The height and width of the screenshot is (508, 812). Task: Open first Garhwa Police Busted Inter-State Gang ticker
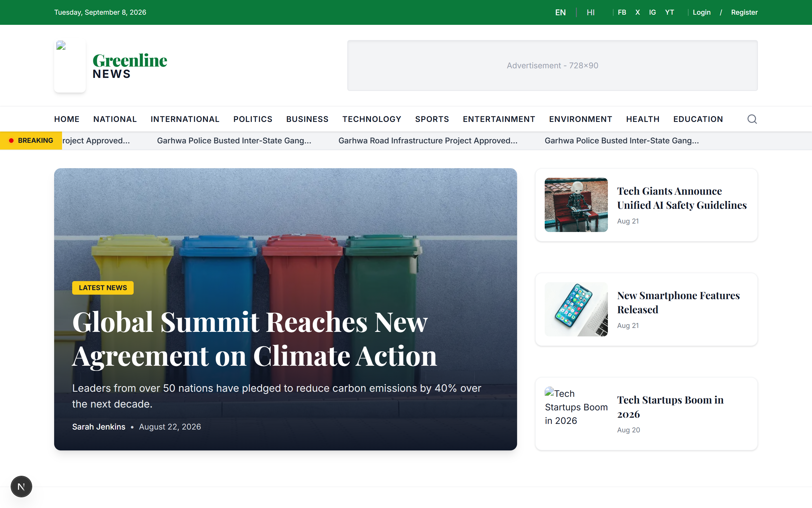click(234, 141)
